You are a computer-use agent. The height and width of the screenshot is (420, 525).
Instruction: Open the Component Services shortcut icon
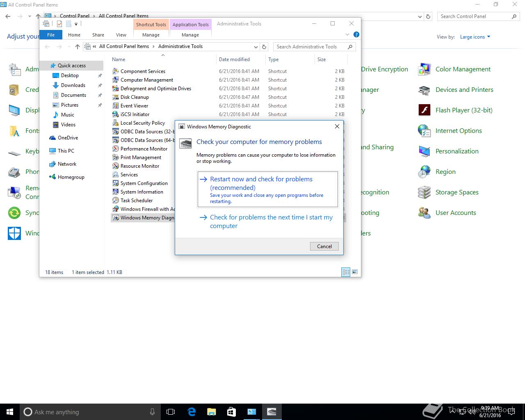click(x=116, y=71)
